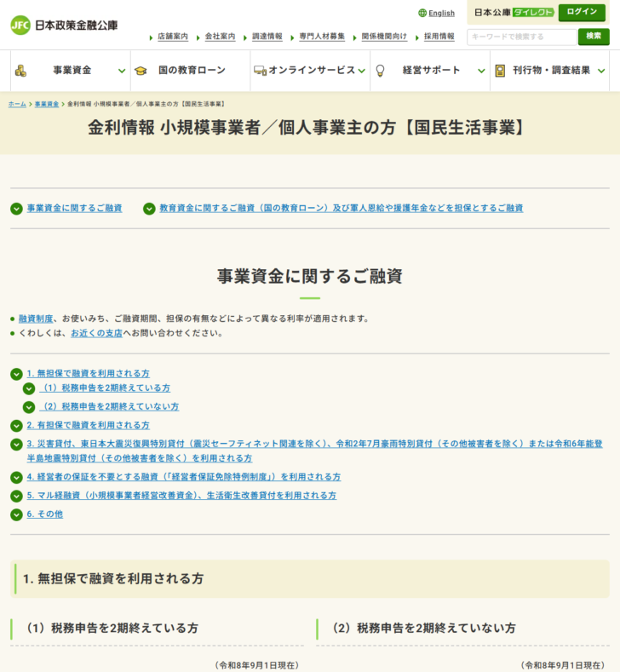Viewport: 620px width, 672px height.
Task: Open the 経営サポート main menu item
Action: (430, 71)
